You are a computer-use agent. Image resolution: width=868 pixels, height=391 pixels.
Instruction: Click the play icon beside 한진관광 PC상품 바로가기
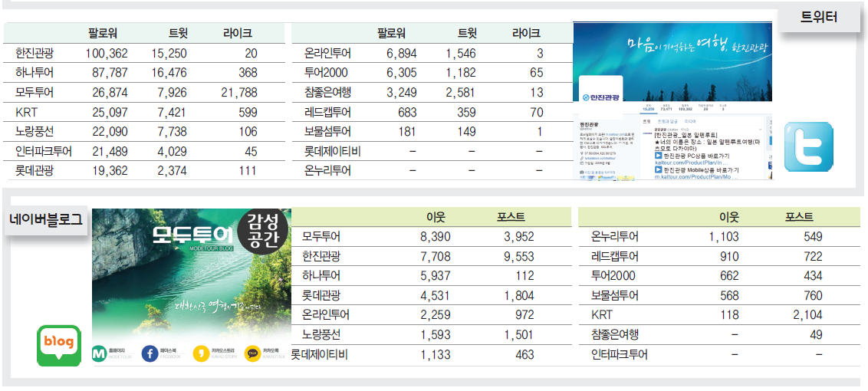[x=658, y=156]
